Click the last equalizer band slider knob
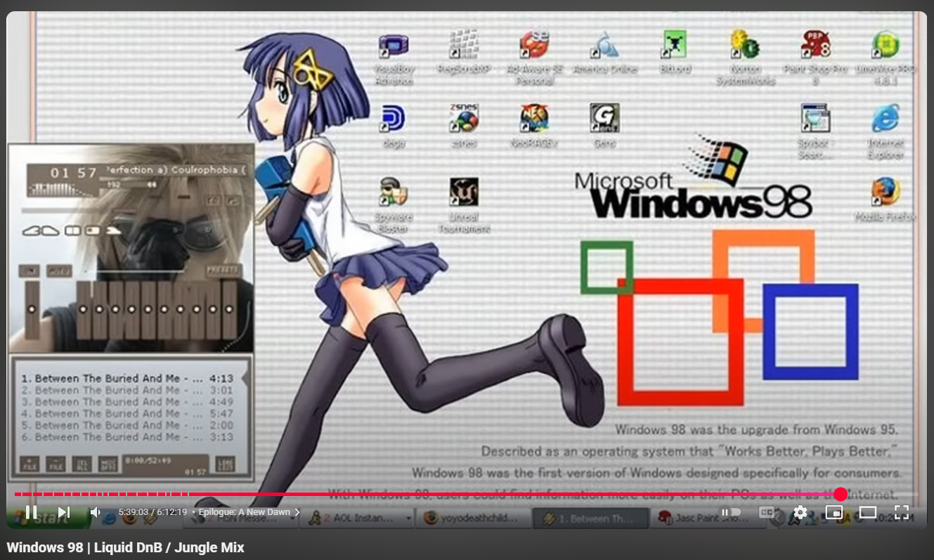The image size is (934, 560). pyautogui.click(x=228, y=309)
